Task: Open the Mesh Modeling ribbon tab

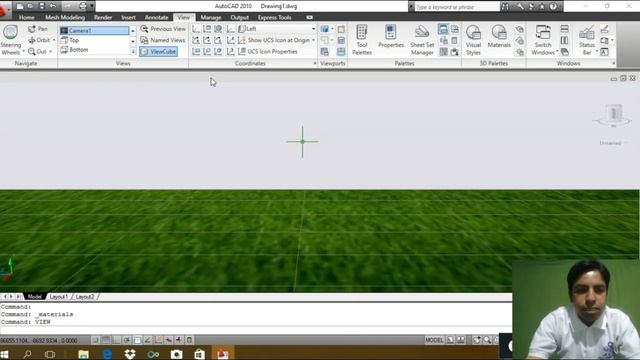Action: [65, 18]
